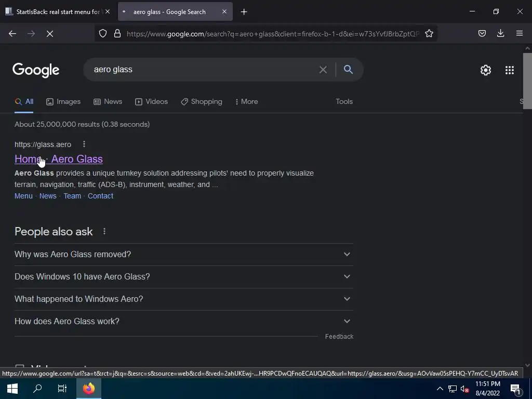The image size is (532, 399).
Task: Close the StartIsBack tab
Action: pos(108,11)
